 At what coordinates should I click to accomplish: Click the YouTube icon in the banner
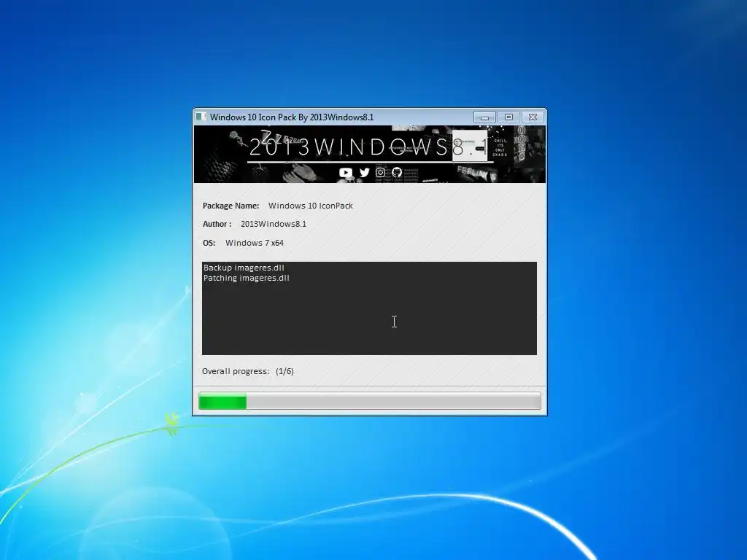pyautogui.click(x=346, y=172)
